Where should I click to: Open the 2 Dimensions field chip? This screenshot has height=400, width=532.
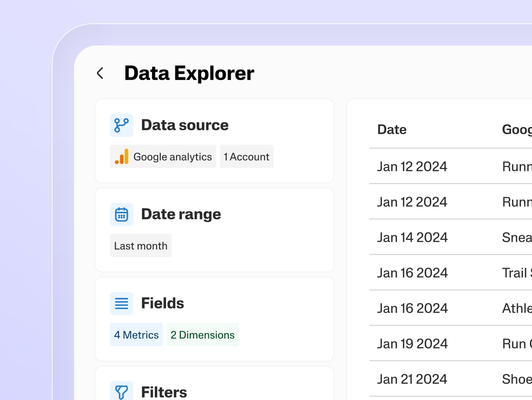coord(202,335)
